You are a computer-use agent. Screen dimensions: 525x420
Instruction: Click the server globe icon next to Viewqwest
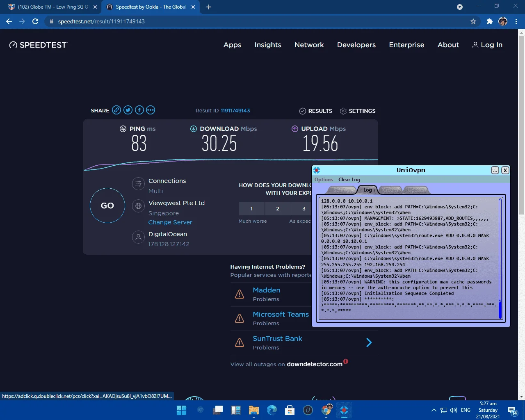tap(139, 206)
